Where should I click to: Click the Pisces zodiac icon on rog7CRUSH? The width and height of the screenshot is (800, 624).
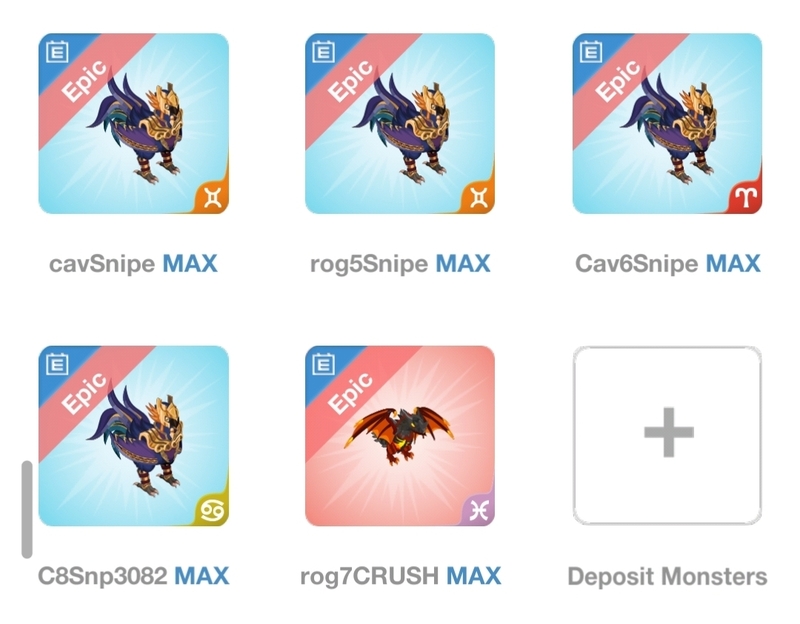[479, 510]
